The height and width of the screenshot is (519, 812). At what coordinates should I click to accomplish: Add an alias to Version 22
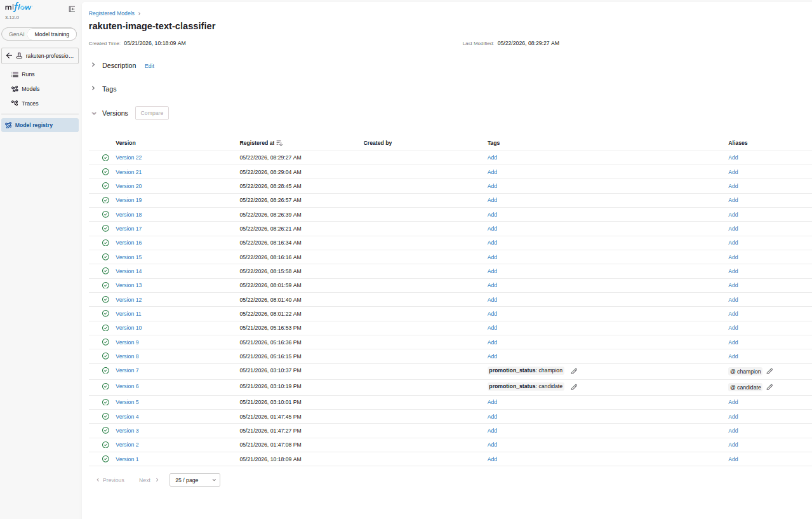tap(733, 158)
